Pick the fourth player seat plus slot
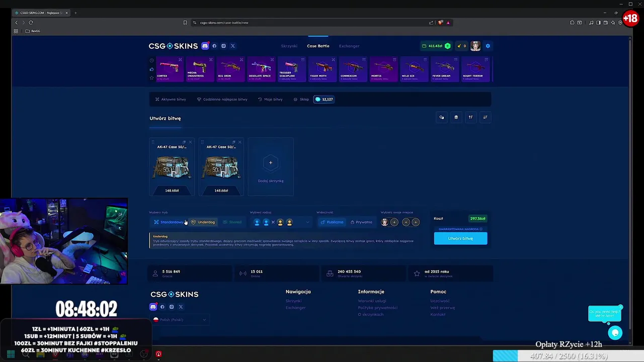The height and width of the screenshot is (362, 644). coord(416,222)
